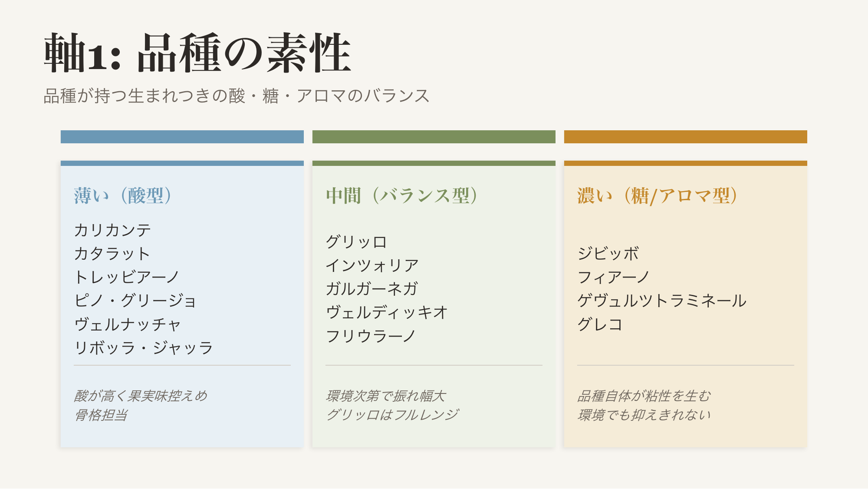The height and width of the screenshot is (489, 868).
Task: Select the 中間（バランス型）card heading
Action: tap(402, 196)
